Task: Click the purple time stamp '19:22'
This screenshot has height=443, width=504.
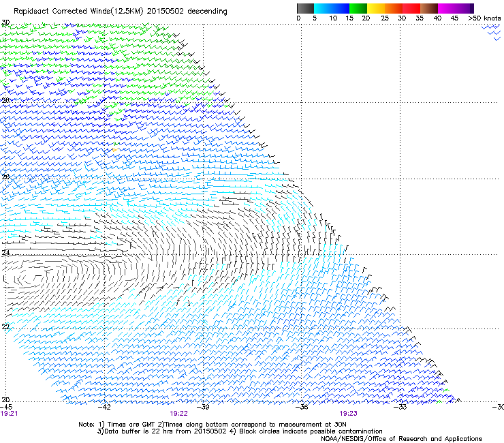Action: pos(178,414)
